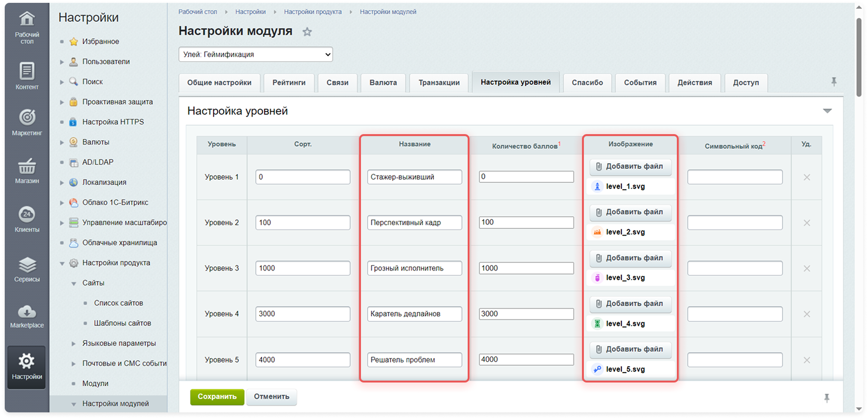Click the Отменить button
This screenshot has width=868, height=419.
[271, 397]
